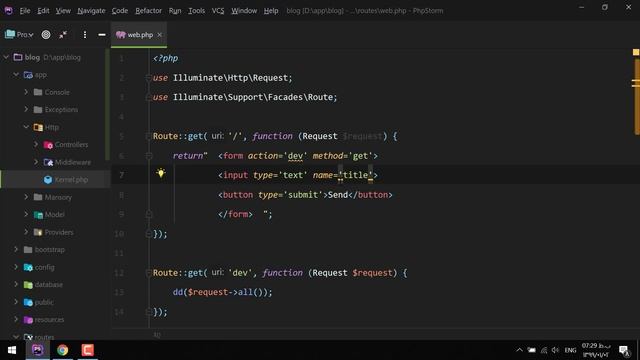
Task: Open the Tools menu
Action: tap(196, 11)
